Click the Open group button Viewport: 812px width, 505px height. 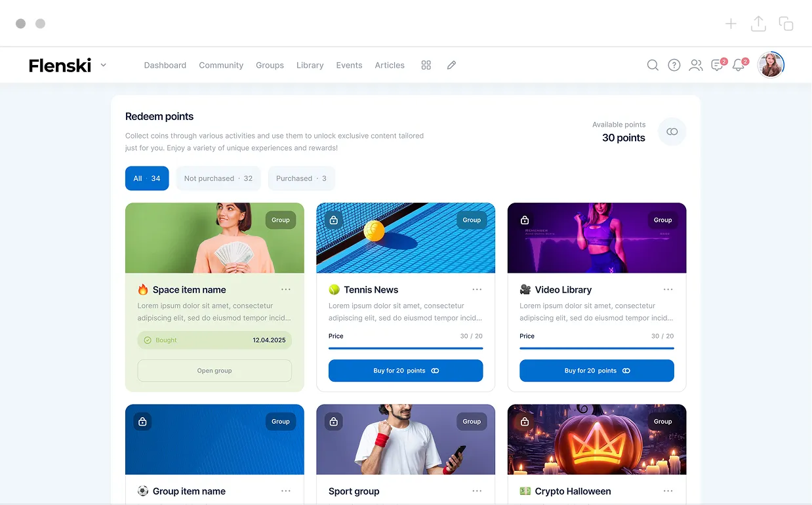click(x=214, y=371)
